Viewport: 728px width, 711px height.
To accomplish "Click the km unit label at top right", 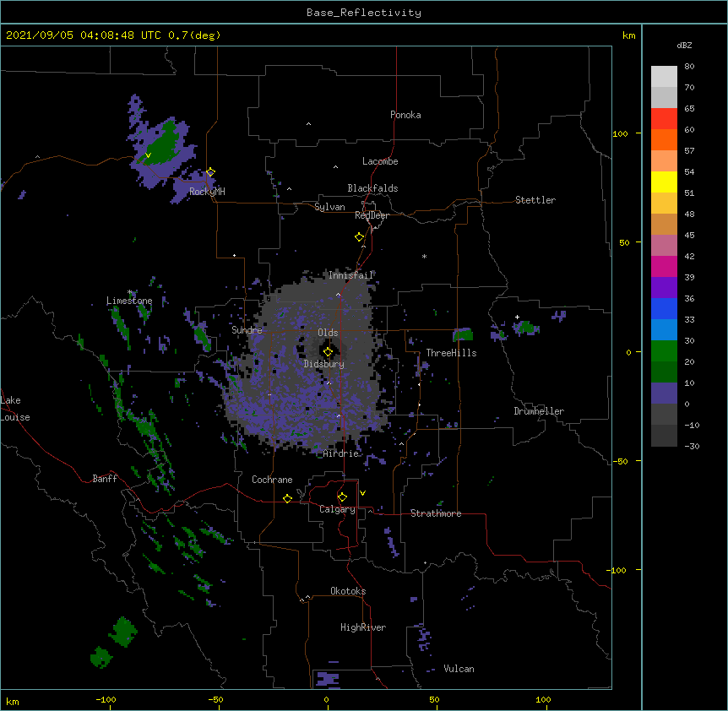I will (628, 35).
